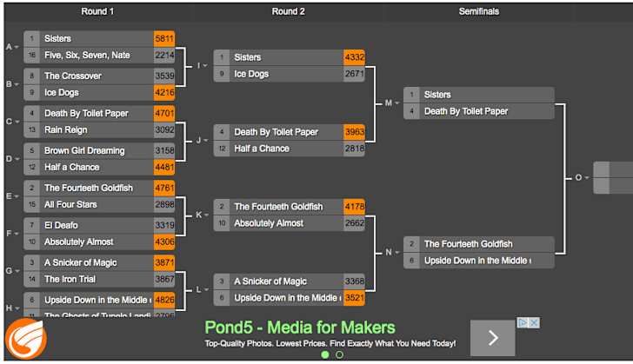Click The Fourteenth Goldfish in Round 1
The height and width of the screenshot is (364, 633).
(x=95, y=188)
